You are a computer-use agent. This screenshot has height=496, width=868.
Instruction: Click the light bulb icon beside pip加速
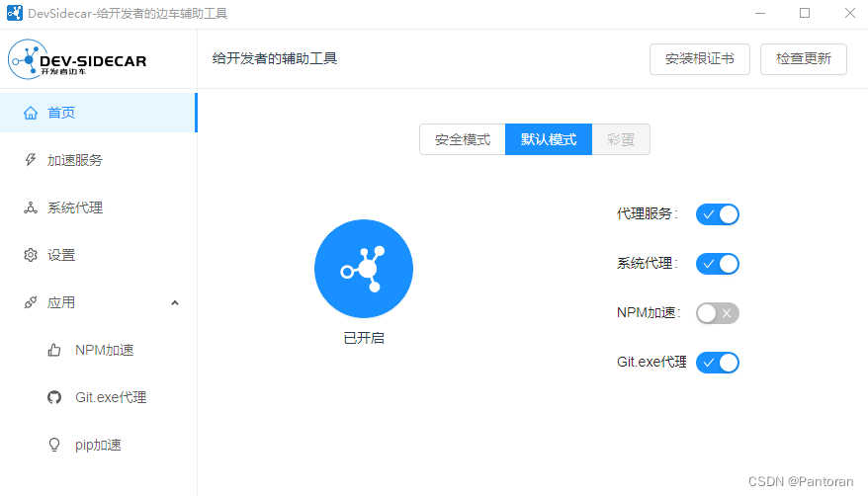[54, 446]
